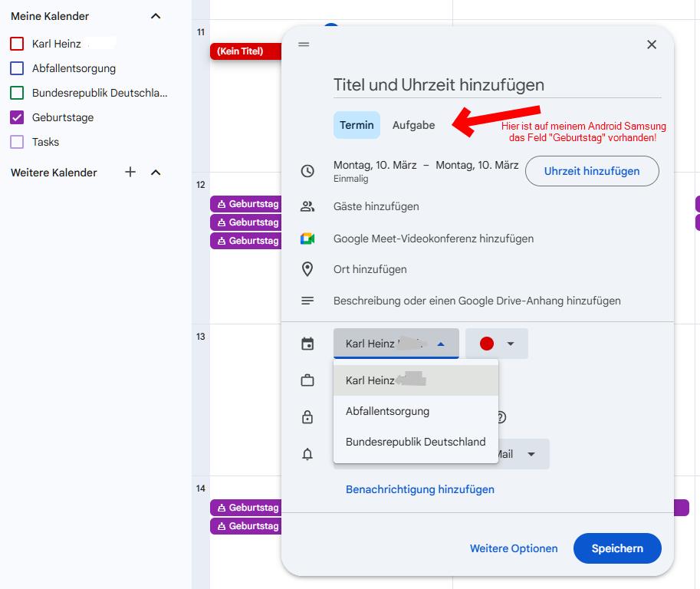Click the drag handle of the dialog
The height and width of the screenshot is (589, 700).
(x=304, y=44)
